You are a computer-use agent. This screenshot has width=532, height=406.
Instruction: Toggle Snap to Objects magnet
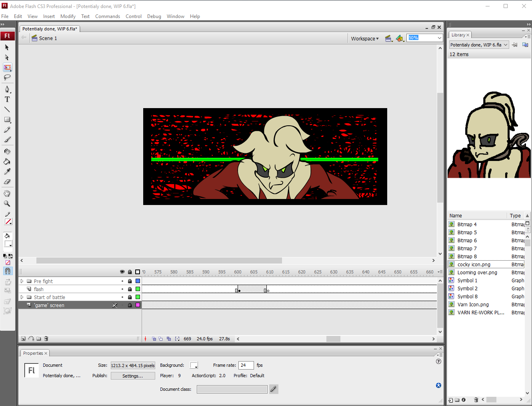pyautogui.click(x=8, y=271)
